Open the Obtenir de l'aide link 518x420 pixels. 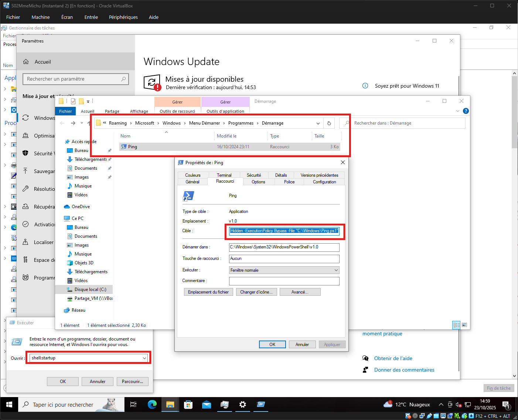coord(393,358)
